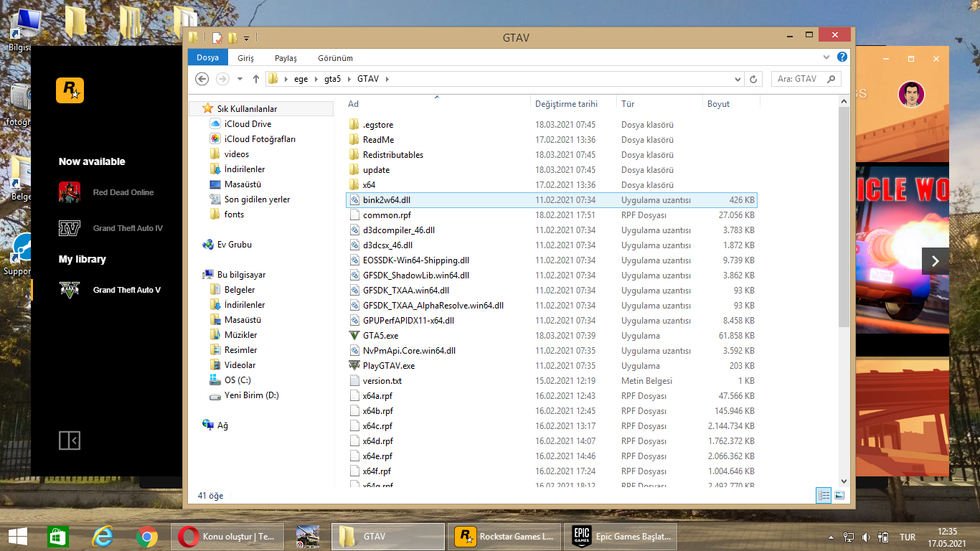The height and width of the screenshot is (551, 980).
Task: Select Grand Theft Auto IV in Rockstar launcher
Action: pos(110,228)
